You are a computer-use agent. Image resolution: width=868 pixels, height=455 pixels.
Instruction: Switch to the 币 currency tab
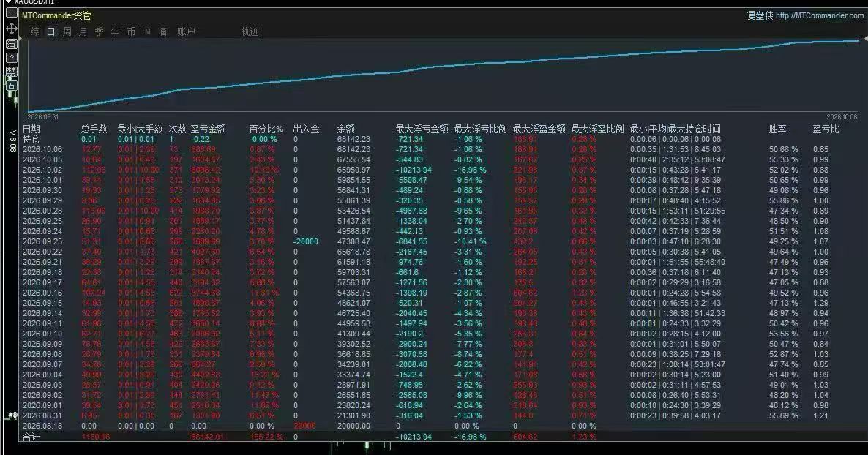131,31
